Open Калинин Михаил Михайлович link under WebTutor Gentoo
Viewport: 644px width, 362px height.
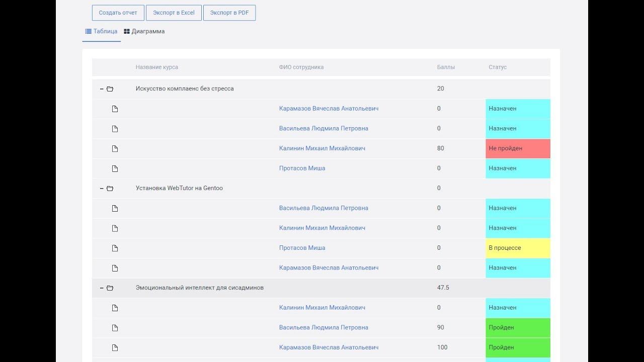(322, 228)
